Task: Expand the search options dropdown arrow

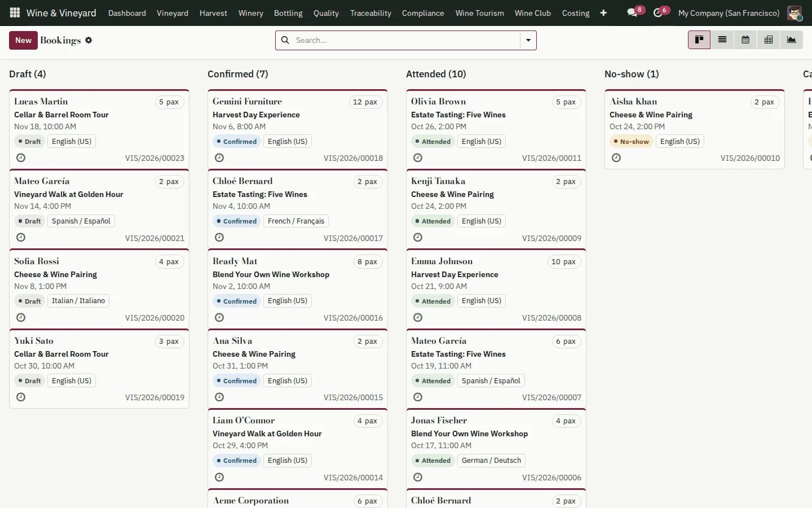Action: [x=528, y=40]
